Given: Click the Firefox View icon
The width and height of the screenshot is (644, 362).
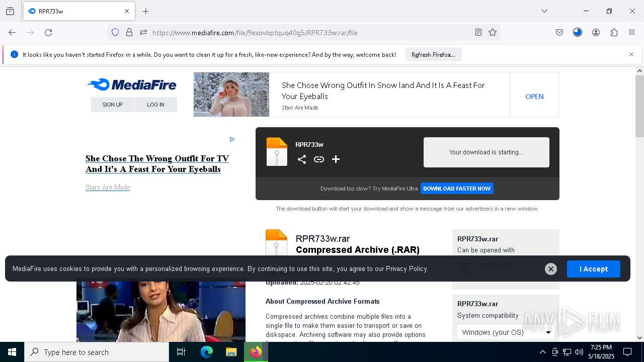Looking at the screenshot, I should (x=10, y=11).
